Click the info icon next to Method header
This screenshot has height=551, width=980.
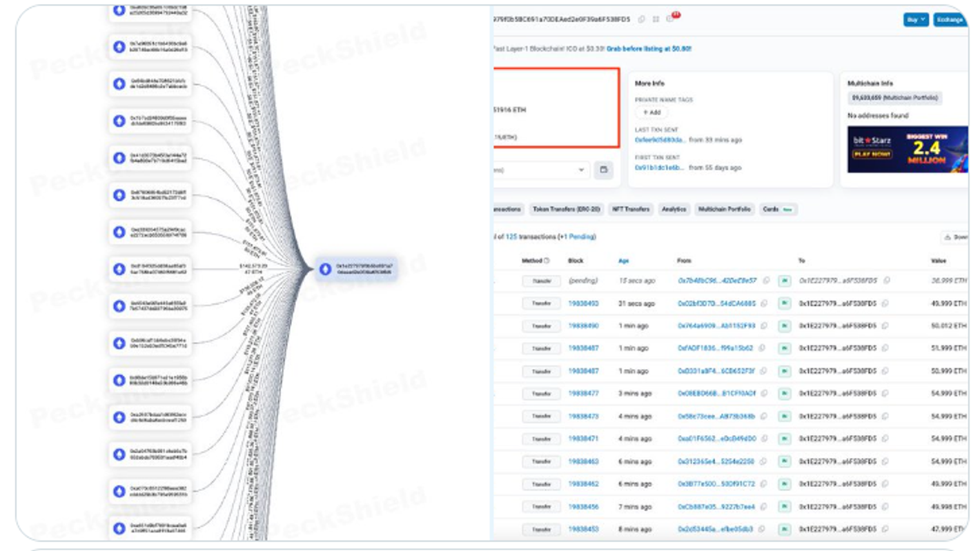547,261
